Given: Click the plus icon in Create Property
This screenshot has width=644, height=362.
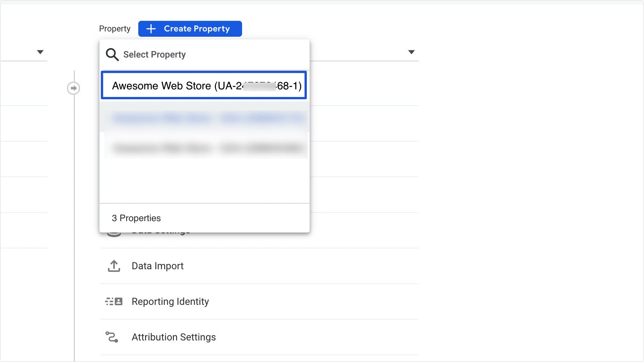Looking at the screenshot, I should tap(151, 29).
